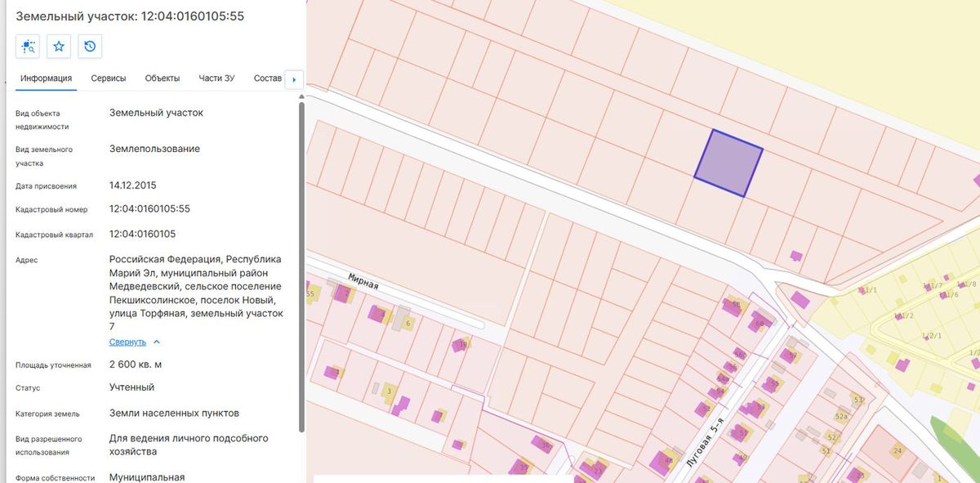The height and width of the screenshot is (483, 980).
Task: Click parcel label 1/2/1 on map
Action: (932, 336)
